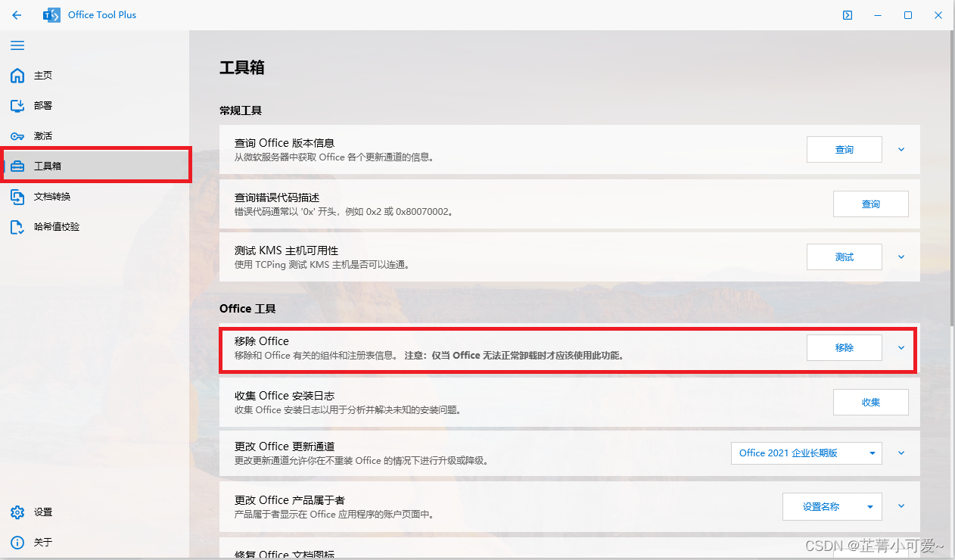Open the 关于 page
955x560 pixels.
tap(95, 543)
